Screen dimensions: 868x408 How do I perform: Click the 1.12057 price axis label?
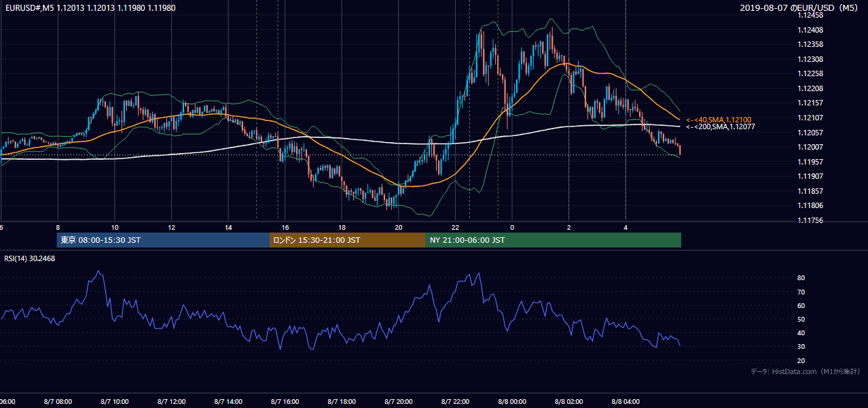click(x=810, y=133)
